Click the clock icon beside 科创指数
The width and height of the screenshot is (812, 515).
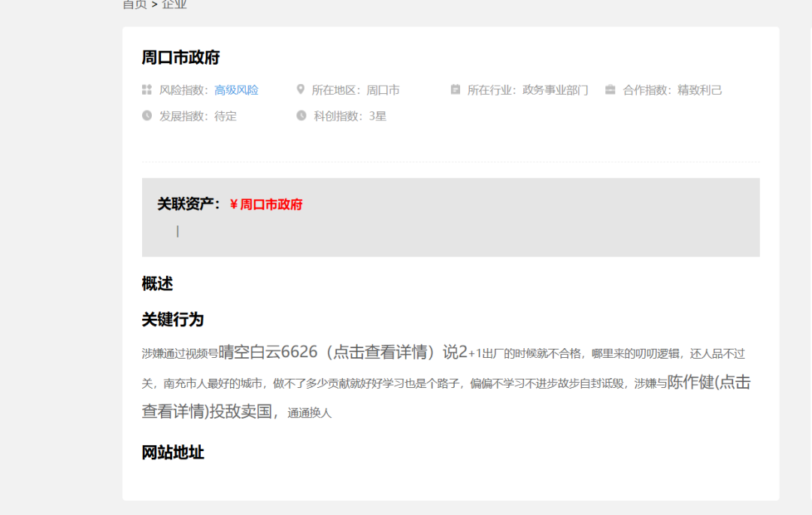pos(301,116)
